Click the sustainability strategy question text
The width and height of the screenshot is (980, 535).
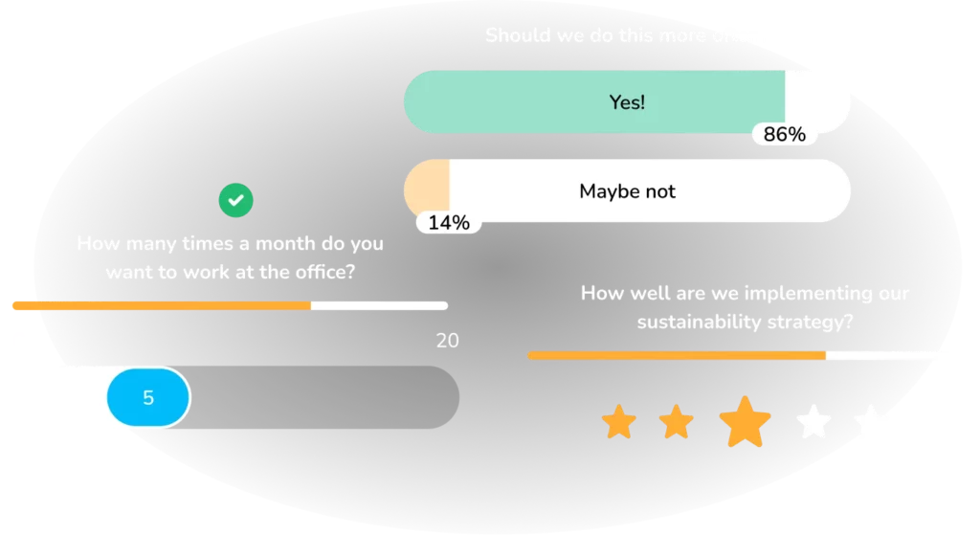click(x=745, y=307)
